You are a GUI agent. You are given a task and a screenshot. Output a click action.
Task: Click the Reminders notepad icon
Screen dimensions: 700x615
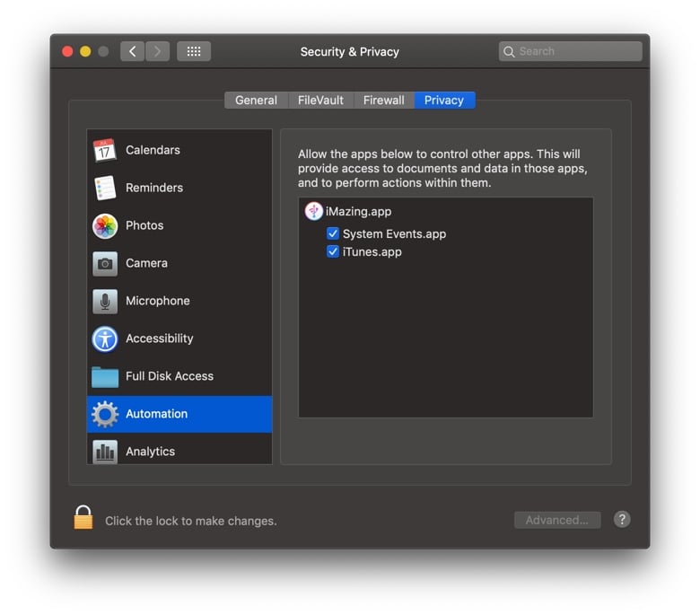coord(105,188)
